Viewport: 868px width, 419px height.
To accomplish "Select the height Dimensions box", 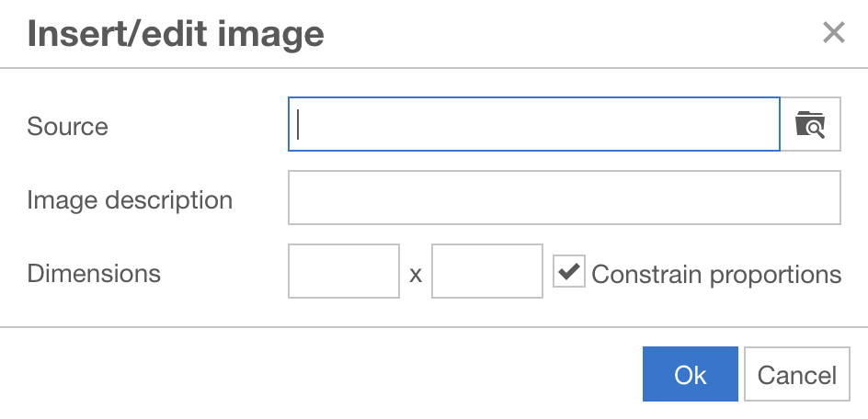I will click(x=487, y=271).
